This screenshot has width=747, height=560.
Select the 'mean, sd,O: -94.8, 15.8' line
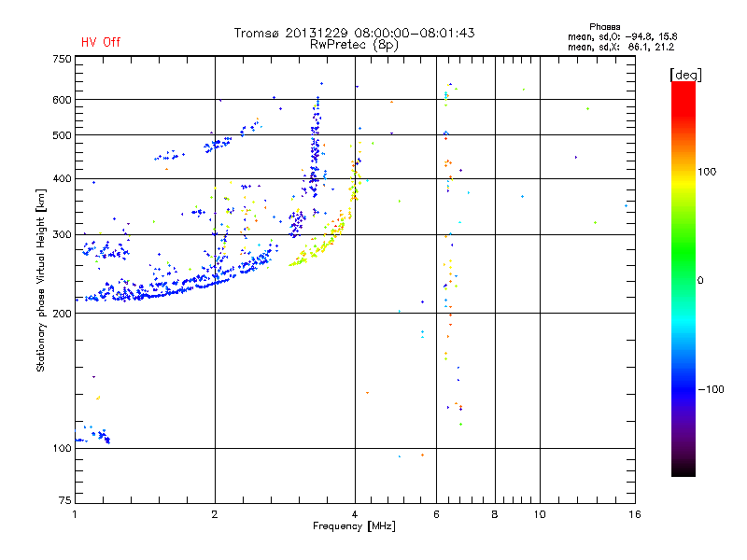click(622, 36)
